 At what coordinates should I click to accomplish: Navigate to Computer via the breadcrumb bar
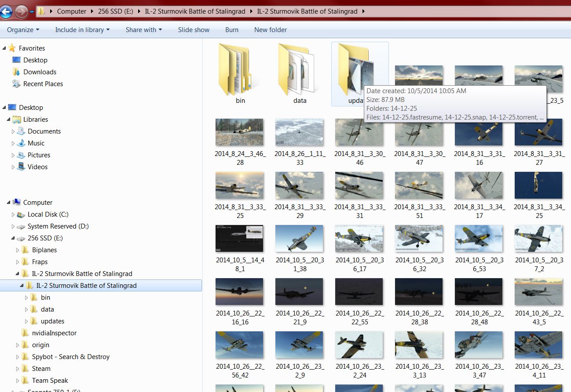(x=71, y=11)
